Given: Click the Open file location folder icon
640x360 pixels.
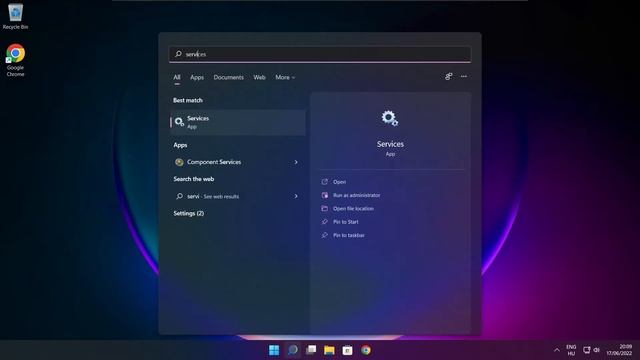Looking at the screenshot, I should [x=324, y=209].
